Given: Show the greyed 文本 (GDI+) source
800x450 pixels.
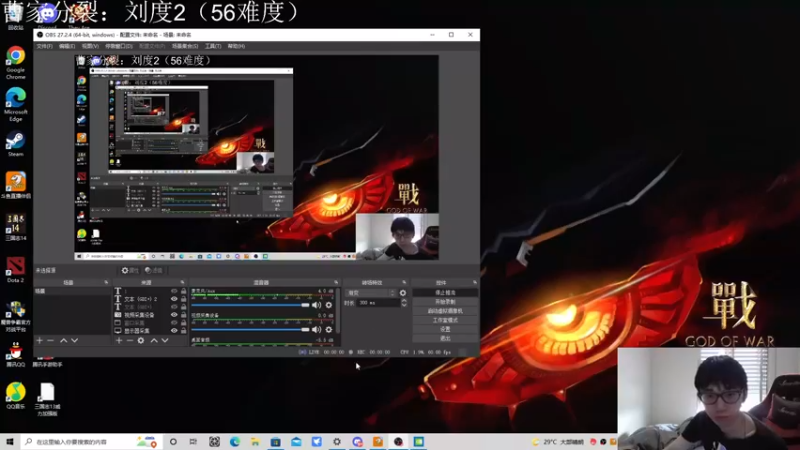Looking at the screenshot, I should 174,307.
